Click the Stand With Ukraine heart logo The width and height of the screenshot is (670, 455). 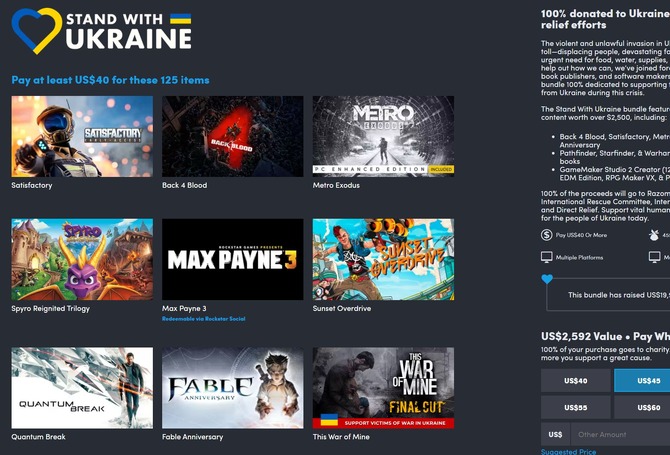click(x=37, y=30)
